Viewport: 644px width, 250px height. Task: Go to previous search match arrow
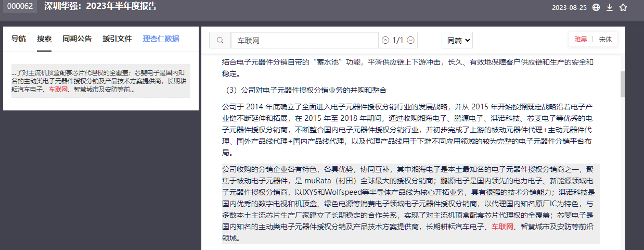click(385, 40)
